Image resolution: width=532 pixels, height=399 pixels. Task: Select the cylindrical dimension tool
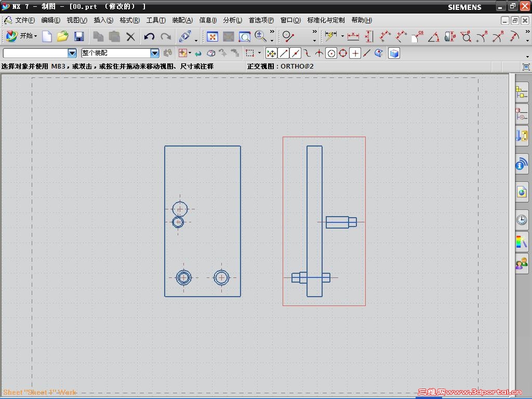click(450, 36)
